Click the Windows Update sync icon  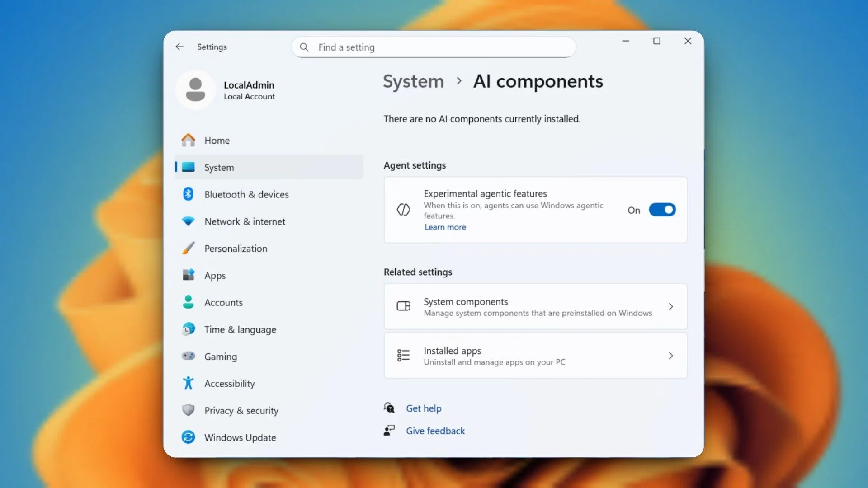[188, 437]
